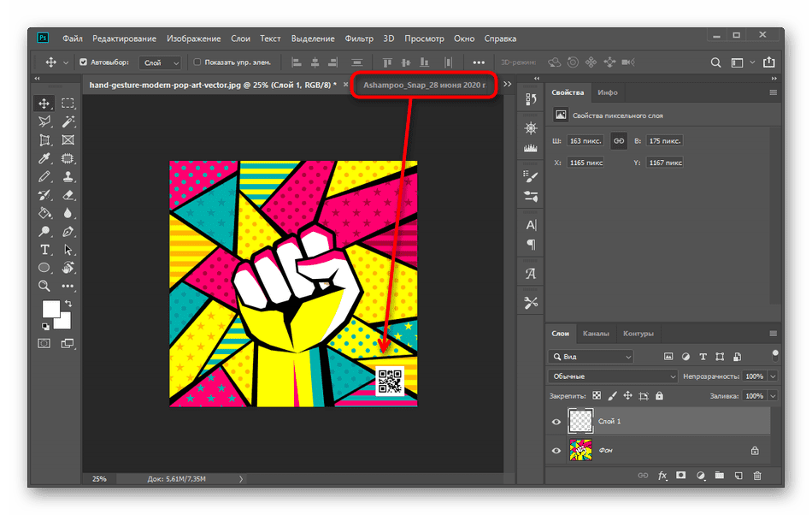Select the Polygonal Lasso tool
Image resolution: width=812 pixels, height=515 pixels.
(44, 121)
